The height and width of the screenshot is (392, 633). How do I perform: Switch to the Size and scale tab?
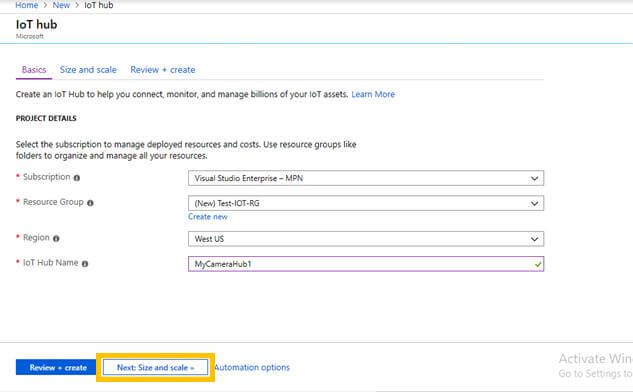pos(88,69)
